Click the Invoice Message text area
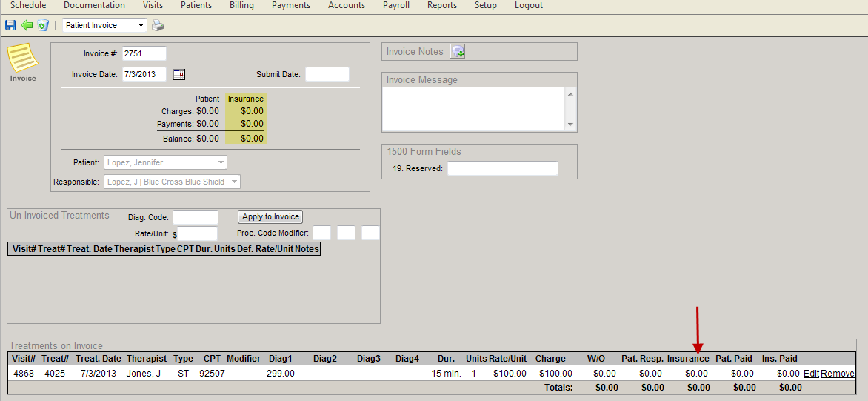Screen dimensions: 868x401 (473, 109)
